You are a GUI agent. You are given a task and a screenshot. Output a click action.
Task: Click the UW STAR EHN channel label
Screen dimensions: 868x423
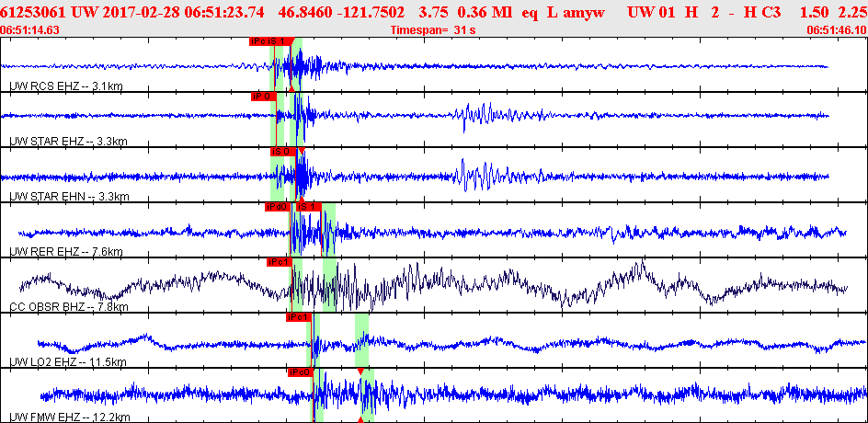(68, 197)
